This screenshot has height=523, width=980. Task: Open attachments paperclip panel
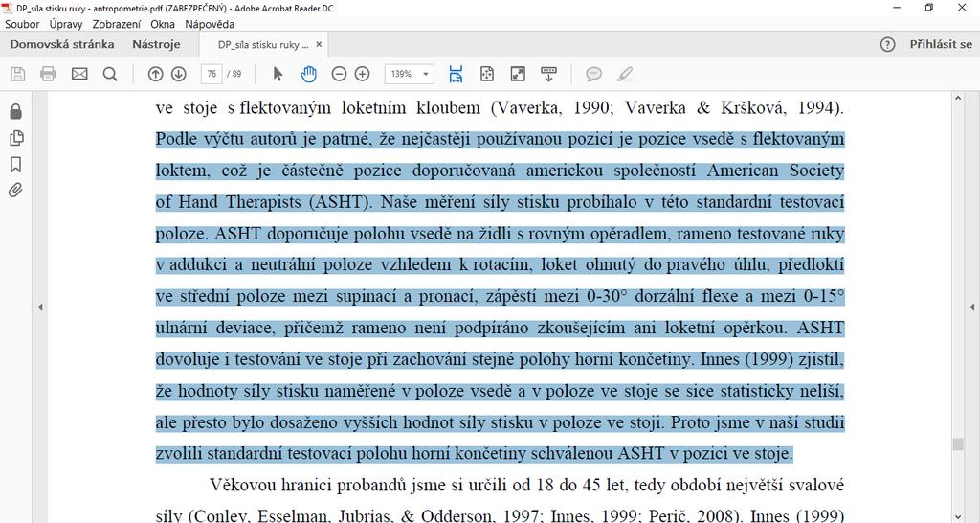15,191
